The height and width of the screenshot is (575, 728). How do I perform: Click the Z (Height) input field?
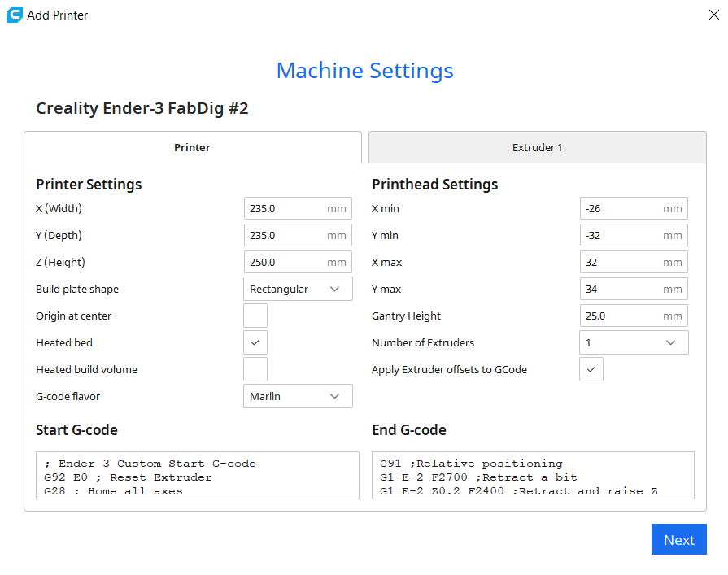[x=298, y=262]
